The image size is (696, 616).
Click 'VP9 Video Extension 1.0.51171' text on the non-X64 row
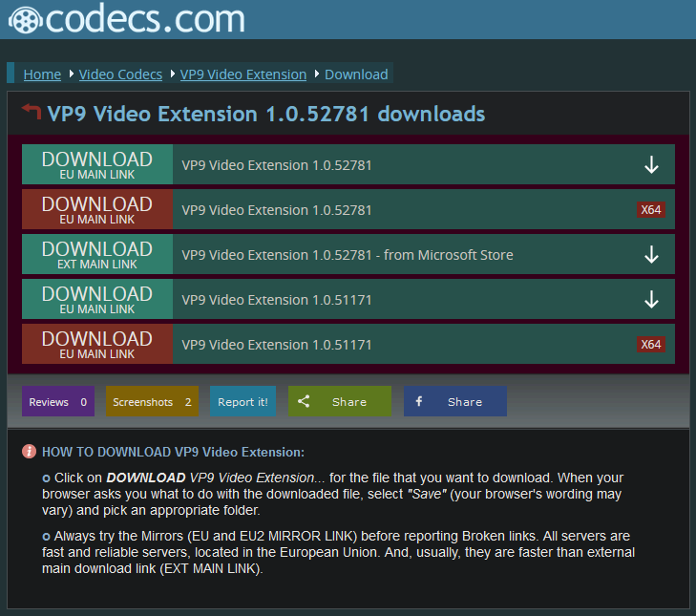pyautogui.click(x=277, y=300)
